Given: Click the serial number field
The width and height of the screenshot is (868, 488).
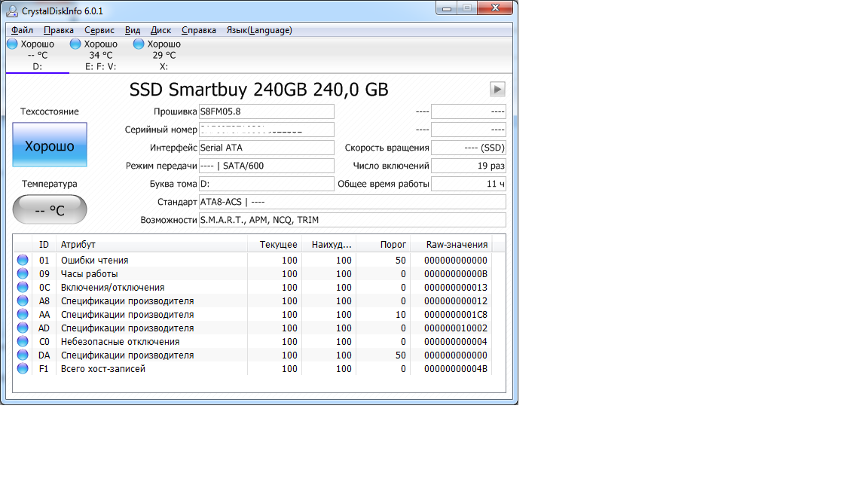Looking at the screenshot, I should pyautogui.click(x=266, y=130).
